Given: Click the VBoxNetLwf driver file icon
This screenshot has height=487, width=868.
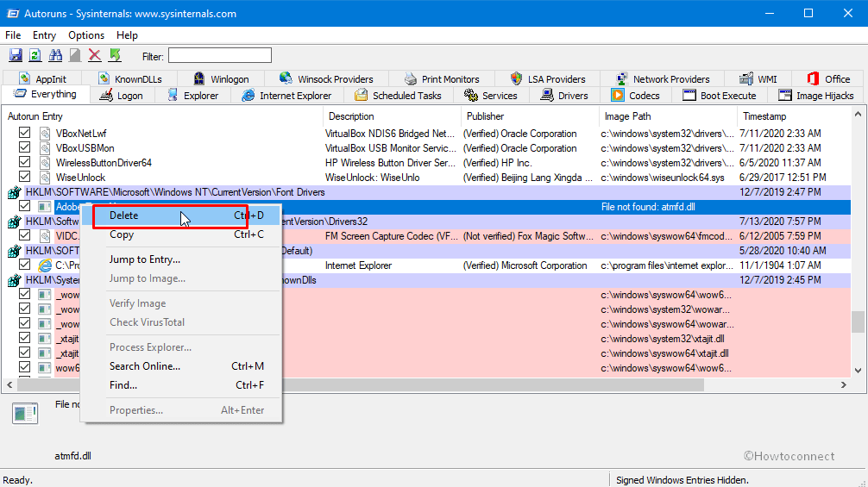Looking at the screenshot, I should pyautogui.click(x=45, y=134).
